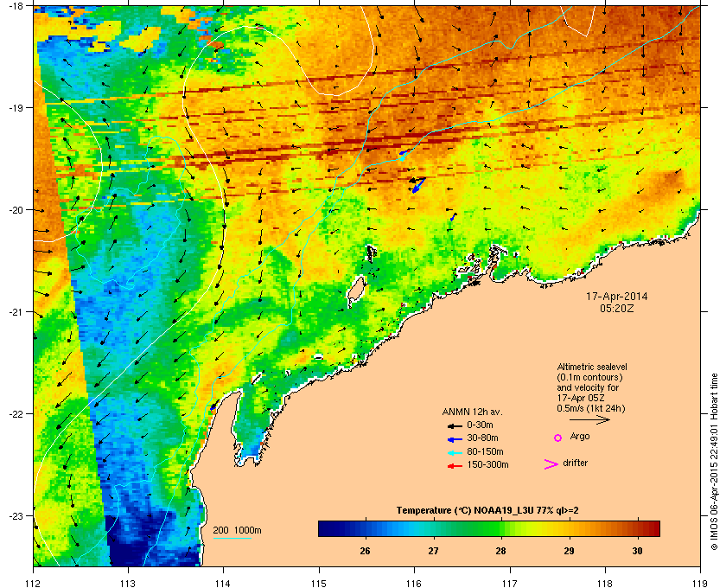The width and height of the screenshot is (726, 588).
Task: Click the red 150-300m legend arrow
Action: pos(455,466)
